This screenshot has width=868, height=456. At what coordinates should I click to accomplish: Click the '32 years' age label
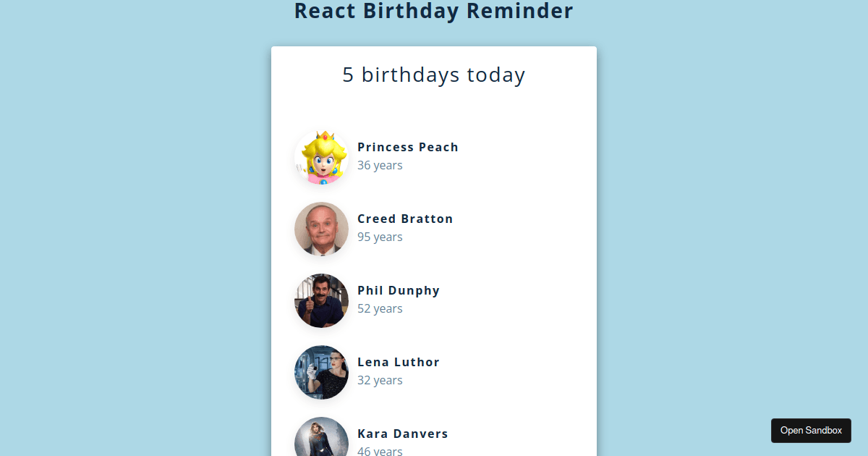pyautogui.click(x=380, y=380)
